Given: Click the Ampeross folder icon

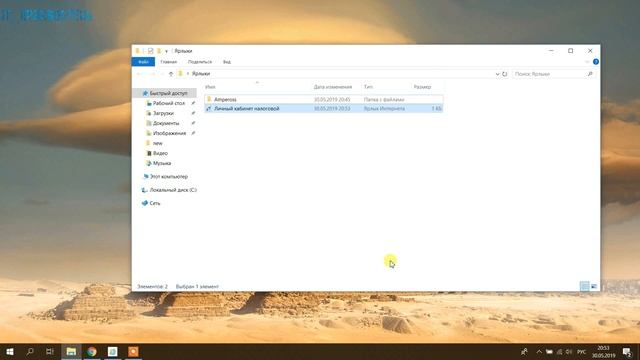Looking at the screenshot, I should click(x=209, y=99).
